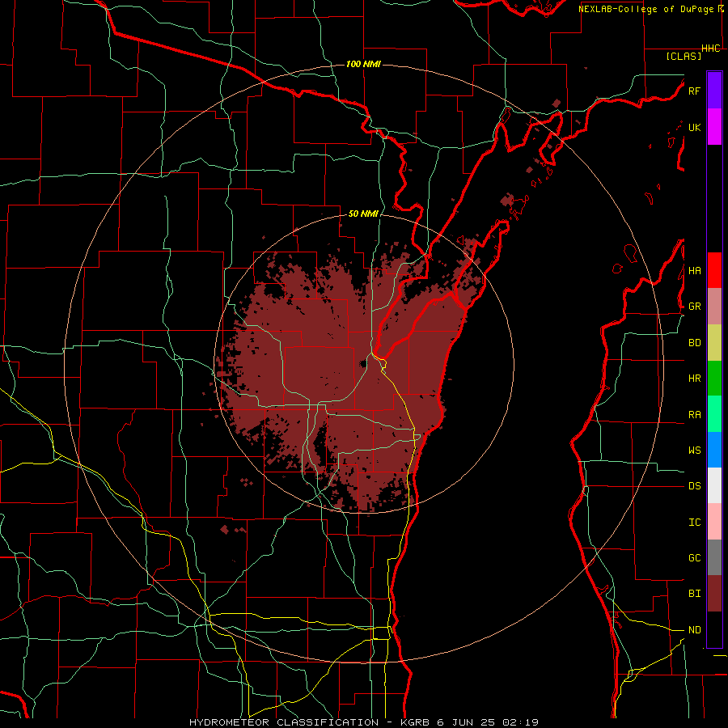Click the WS blue legend swatch
Image resolution: width=728 pixels, height=728 pixels.
point(714,450)
